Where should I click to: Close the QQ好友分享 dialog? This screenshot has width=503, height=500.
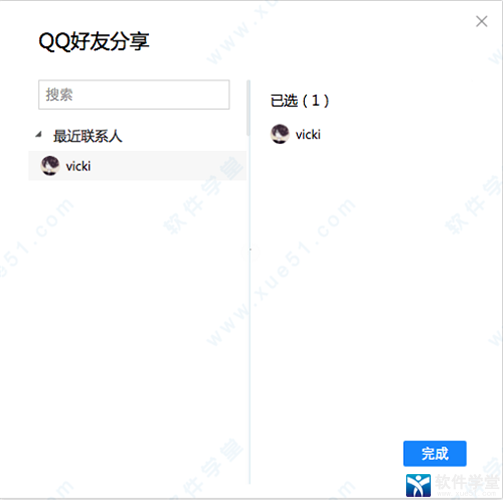click(x=481, y=22)
